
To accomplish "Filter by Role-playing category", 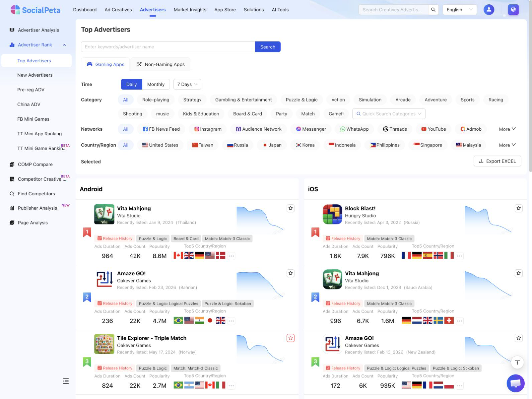I will (x=156, y=100).
